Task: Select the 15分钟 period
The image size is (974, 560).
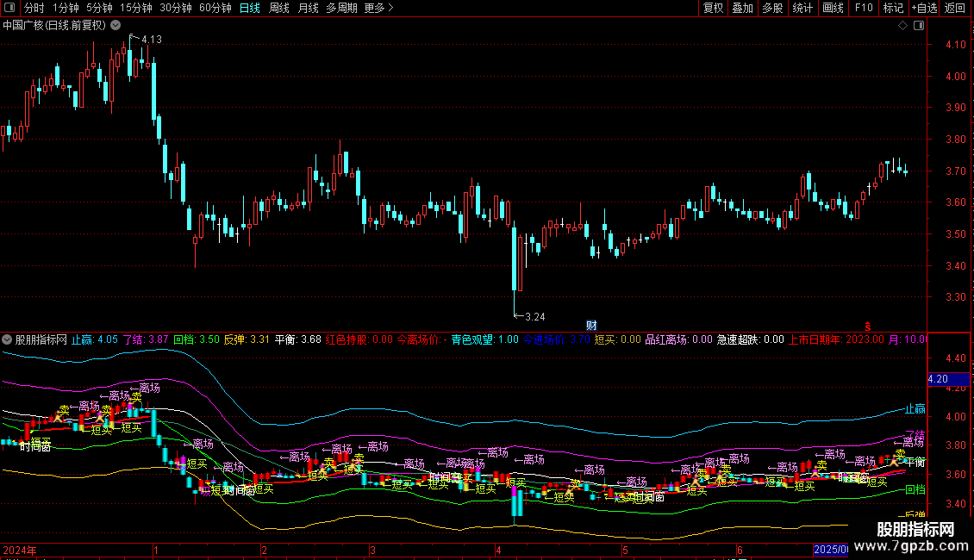Action: click(135, 8)
